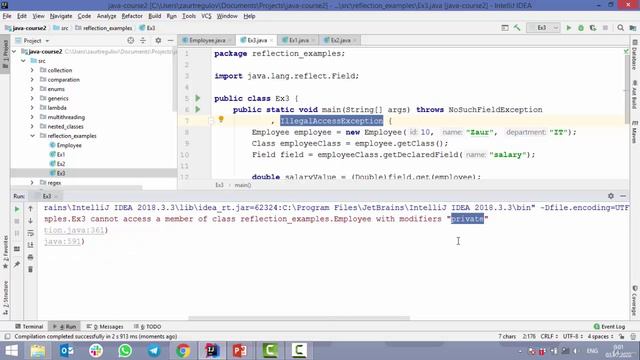Run the Ex3 configuration from the toolbar
The height and width of the screenshot is (360, 640).
click(569, 28)
